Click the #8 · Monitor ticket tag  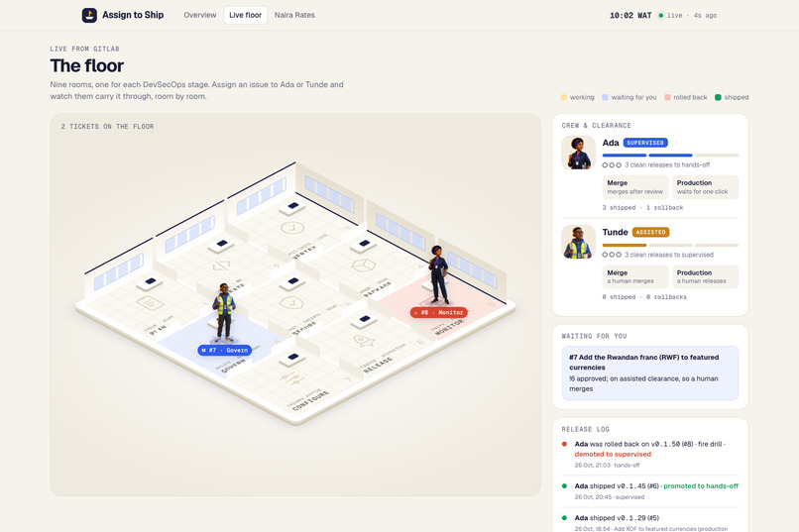pyautogui.click(x=439, y=313)
